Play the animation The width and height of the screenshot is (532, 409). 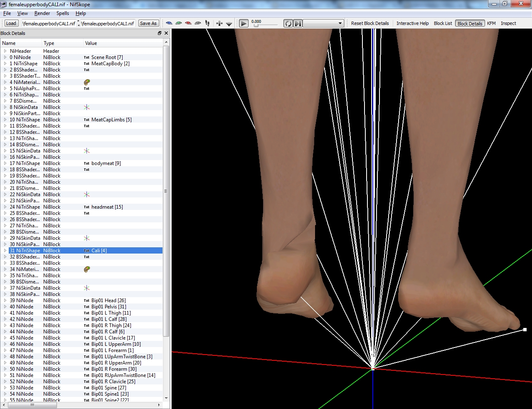[x=244, y=23]
